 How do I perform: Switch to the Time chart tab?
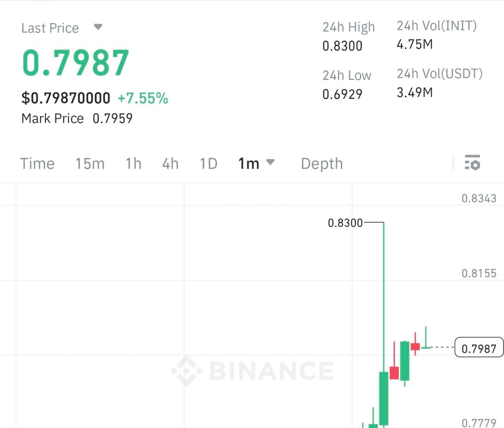click(x=37, y=163)
